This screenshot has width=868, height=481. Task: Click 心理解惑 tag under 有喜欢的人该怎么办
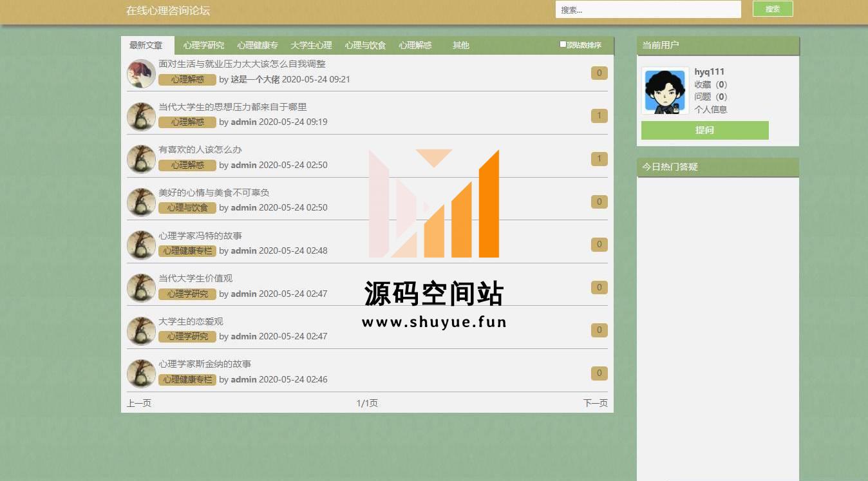pos(187,165)
